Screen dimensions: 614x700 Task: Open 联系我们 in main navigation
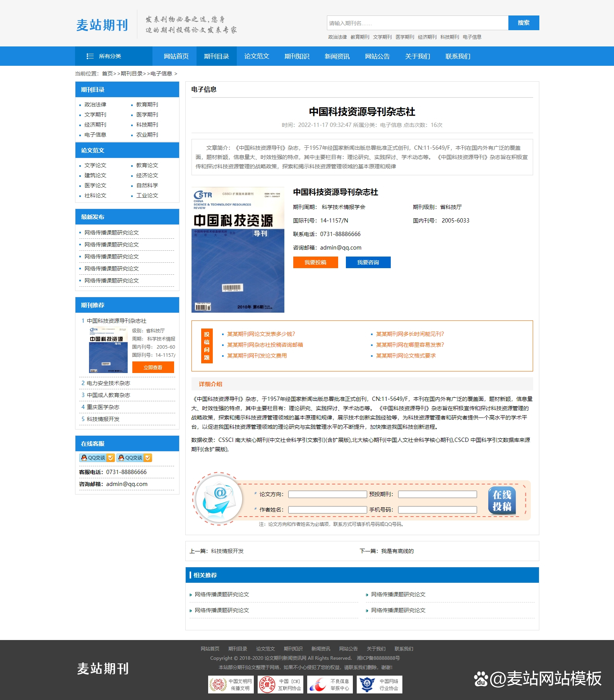[x=458, y=56]
